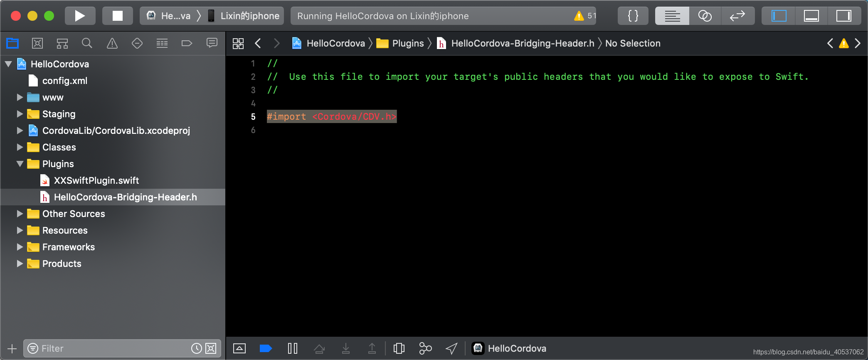This screenshot has width=868, height=360.
Task: Toggle the Navigator panel visibility
Action: pyautogui.click(x=779, y=16)
